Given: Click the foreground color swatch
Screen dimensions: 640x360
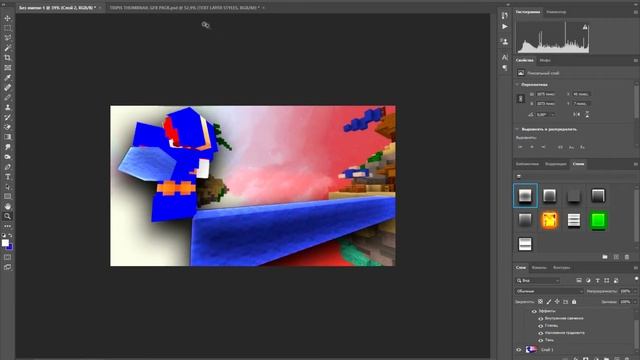Looking at the screenshot, I should point(5,243).
